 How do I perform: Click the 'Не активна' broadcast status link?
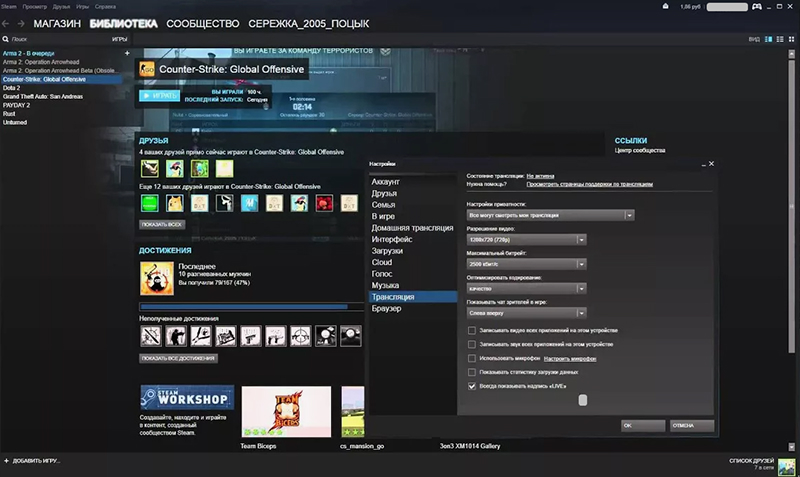tap(540, 176)
